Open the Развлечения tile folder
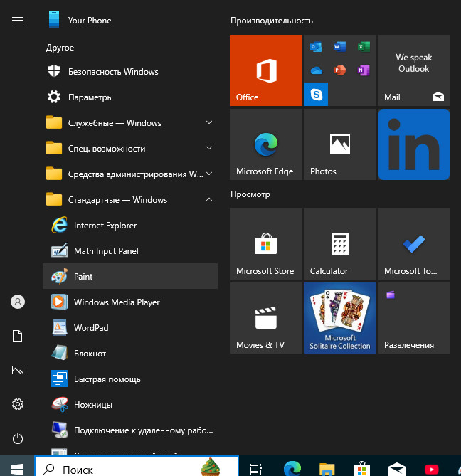Screen dimensions: 461x476 (414, 318)
